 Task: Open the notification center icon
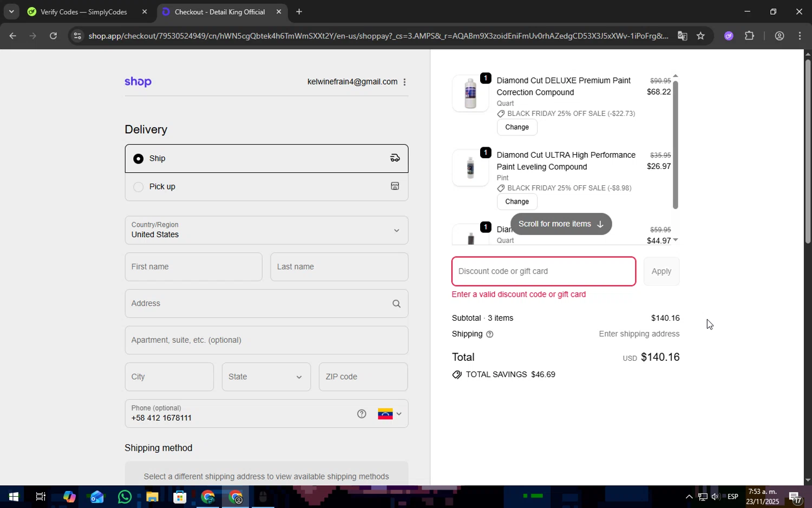[795, 497]
